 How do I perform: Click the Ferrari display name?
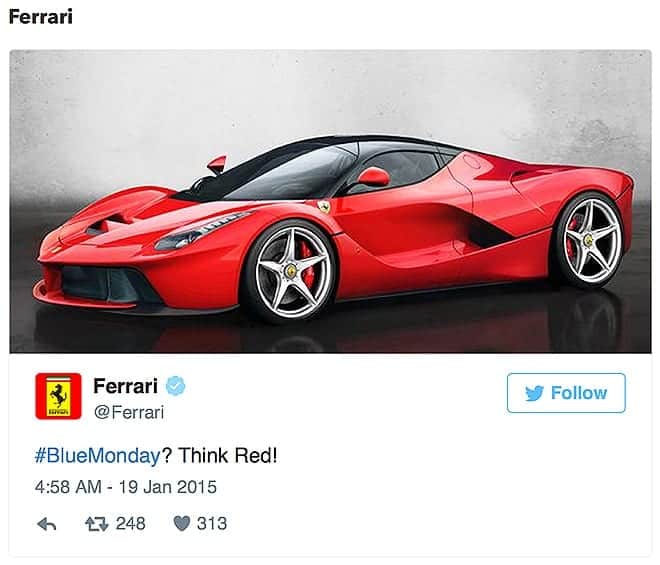click(x=125, y=386)
